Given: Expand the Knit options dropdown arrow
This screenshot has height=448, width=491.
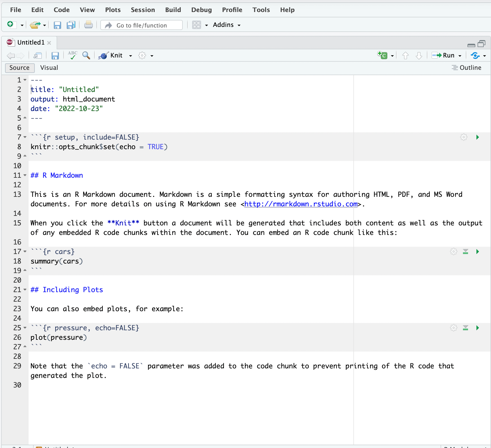Looking at the screenshot, I should 130,56.
